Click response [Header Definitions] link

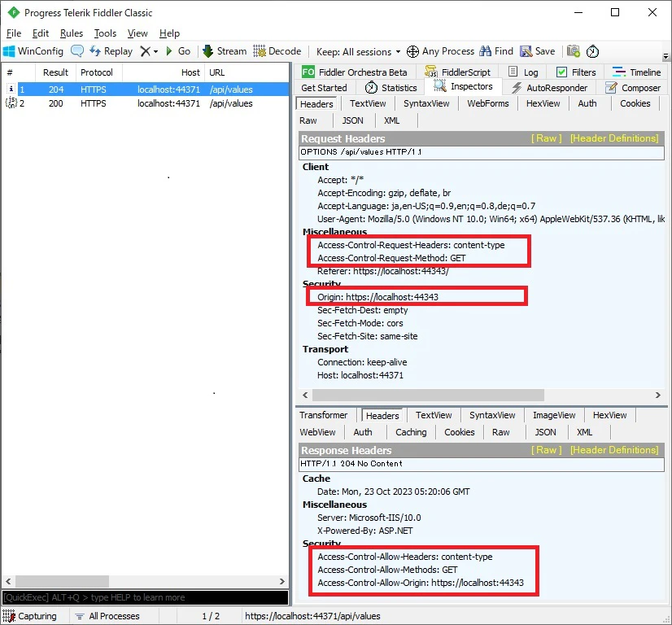coord(614,450)
